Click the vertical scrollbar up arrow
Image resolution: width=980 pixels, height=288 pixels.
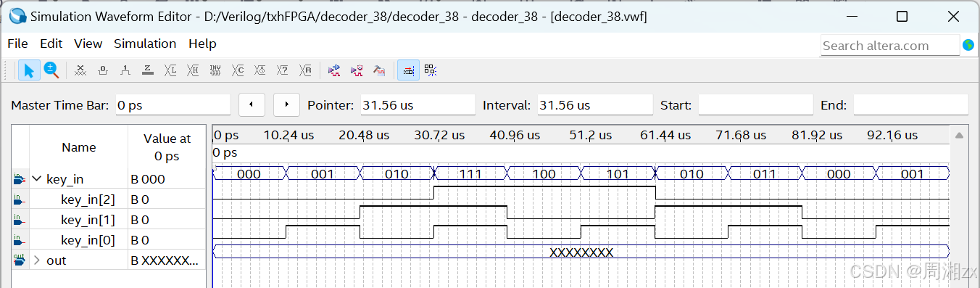(x=959, y=136)
